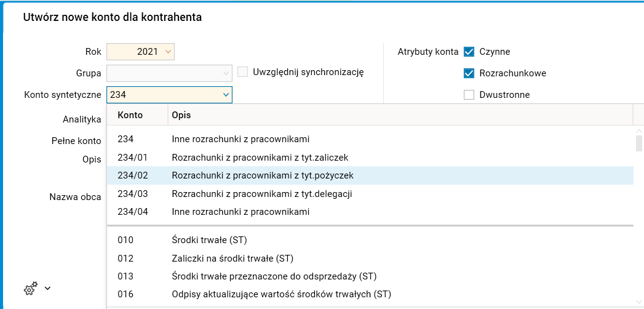Collapse the Konto syntetyczne dropdown arrow
644x309 pixels.
point(225,95)
